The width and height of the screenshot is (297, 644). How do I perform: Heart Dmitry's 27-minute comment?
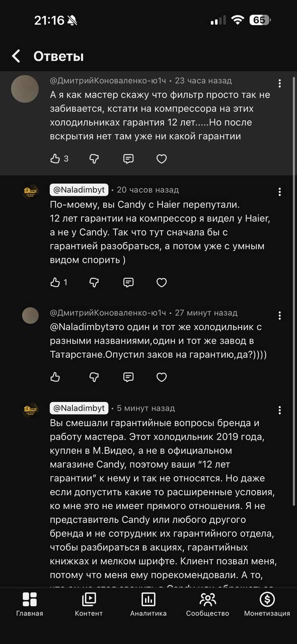161,377
